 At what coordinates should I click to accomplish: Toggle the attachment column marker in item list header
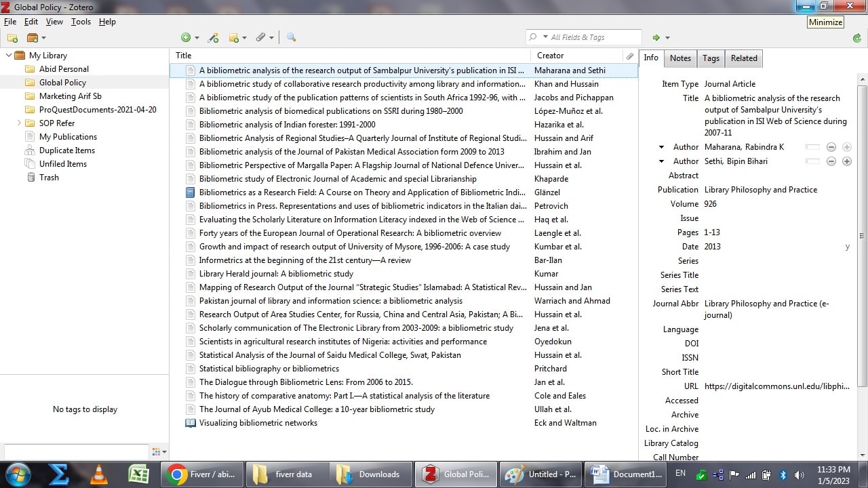point(630,56)
